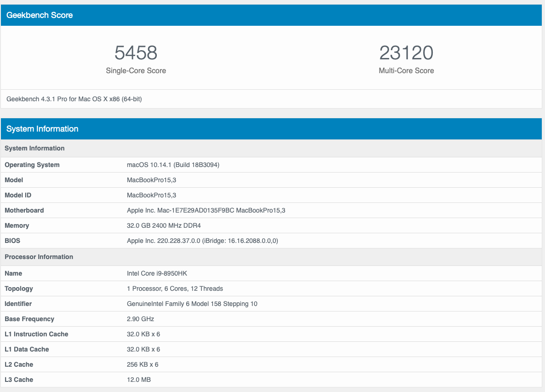
Task: Click the 'Processor Information' subsection heading
Action: click(39, 257)
